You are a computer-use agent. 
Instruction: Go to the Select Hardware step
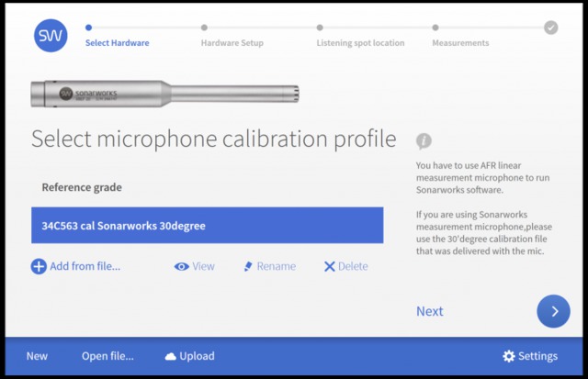pos(117,43)
